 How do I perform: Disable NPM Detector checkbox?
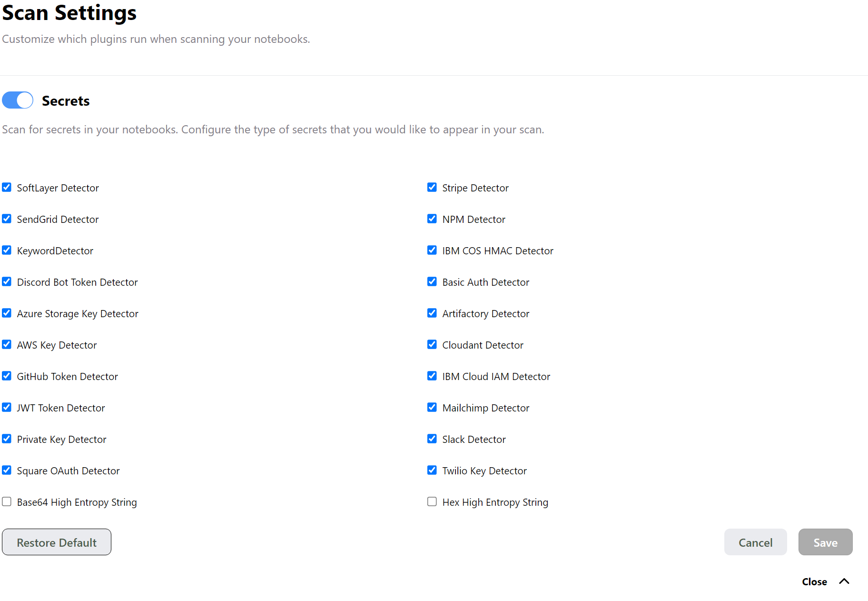coord(432,219)
